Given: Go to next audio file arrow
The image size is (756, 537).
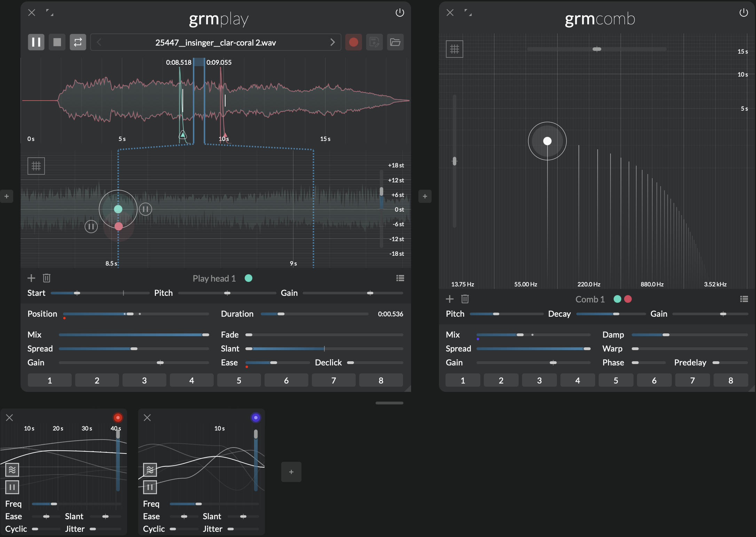Looking at the screenshot, I should [332, 42].
